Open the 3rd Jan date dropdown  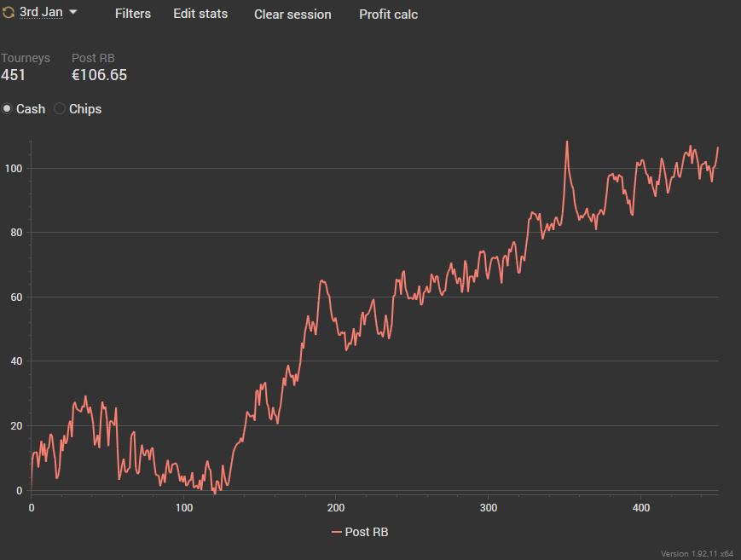[x=40, y=13]
